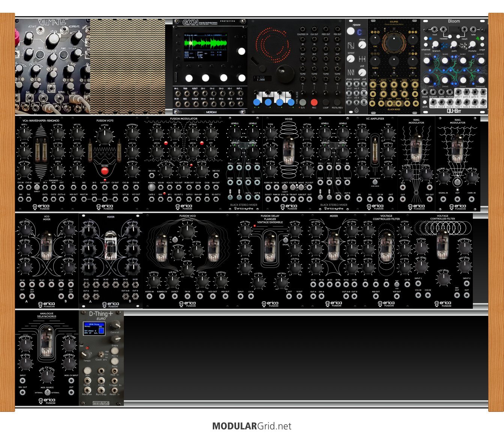504x434 pixels.
Task: Click the NOISE OUT jack on Fusion Modulator
Action: (x=189, y=187)
